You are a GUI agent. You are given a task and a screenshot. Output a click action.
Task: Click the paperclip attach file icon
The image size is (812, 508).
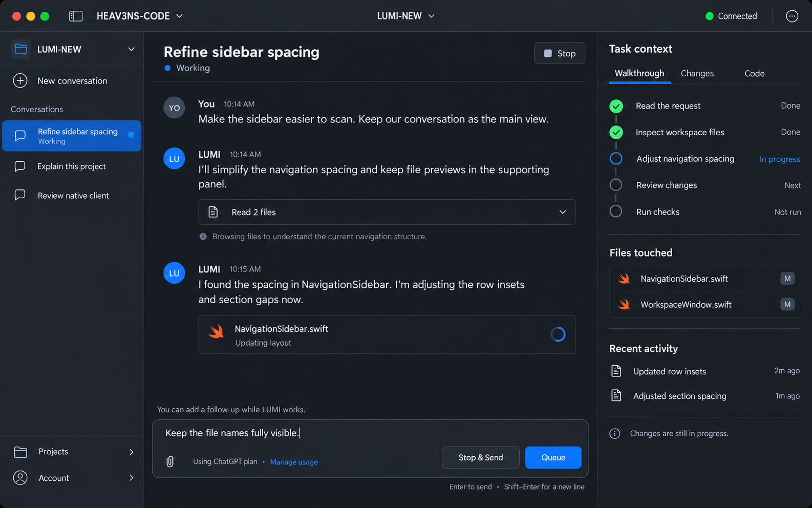click(x=170, y=461)
